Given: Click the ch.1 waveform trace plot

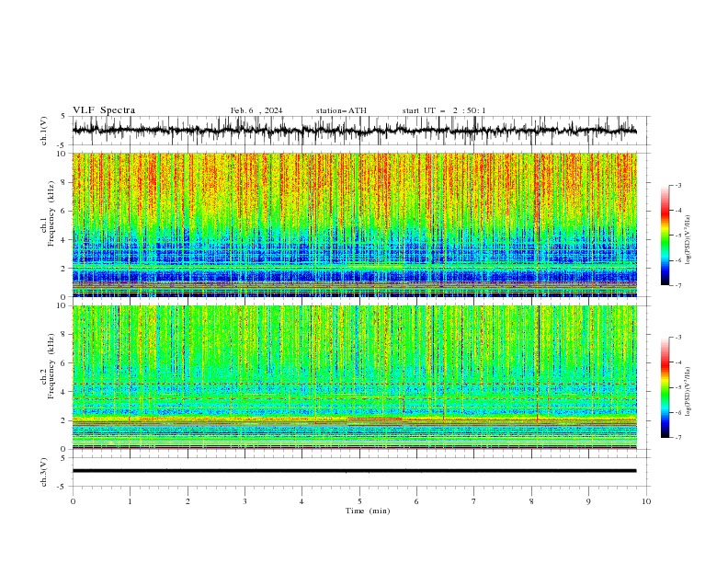Looking at the screenshot, I should pyautogui.click(x=354, y=131).
